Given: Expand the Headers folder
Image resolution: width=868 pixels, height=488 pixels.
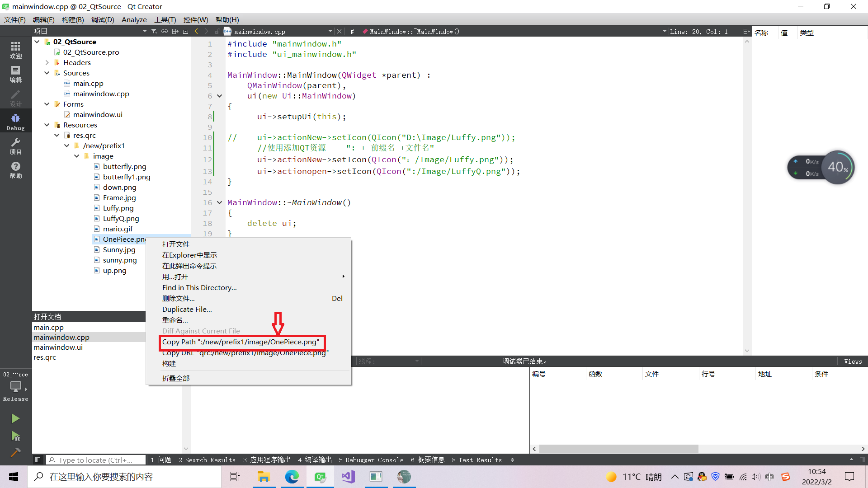Looking at the screenshot, I should click(x=47, y=62).
